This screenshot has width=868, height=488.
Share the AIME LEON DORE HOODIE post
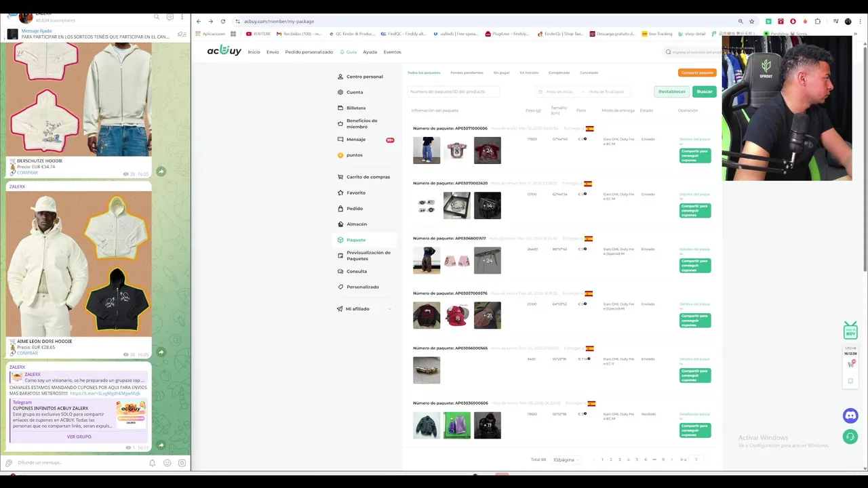(161, 352)
